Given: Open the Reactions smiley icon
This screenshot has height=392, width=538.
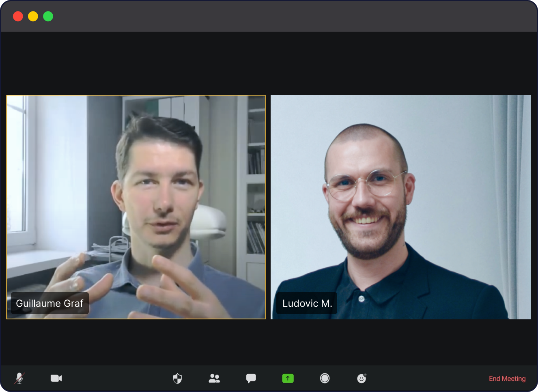Looking at the screenshot, I should tap(362, 378).
